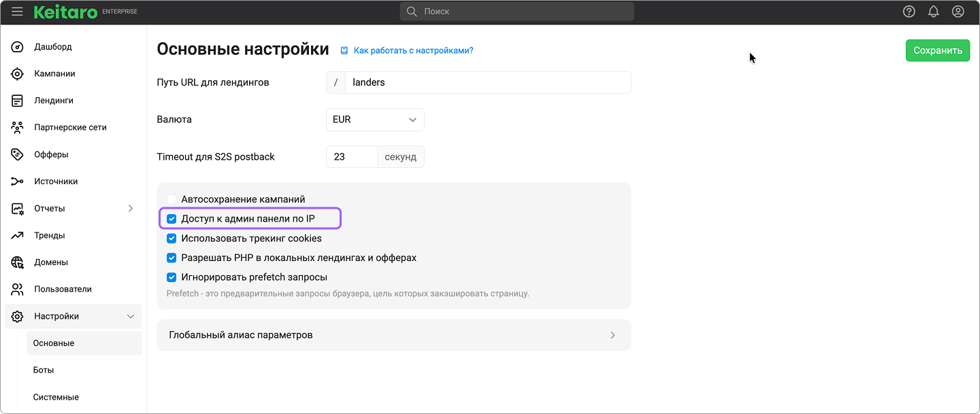Screen dimensions: 980x414
Task: Go to Системные settings item
Action: click(56, 397)
